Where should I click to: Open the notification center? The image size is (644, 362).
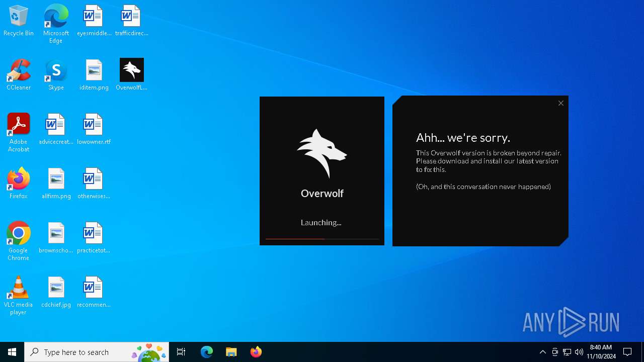pyautogui.click(x=627, y=352)
